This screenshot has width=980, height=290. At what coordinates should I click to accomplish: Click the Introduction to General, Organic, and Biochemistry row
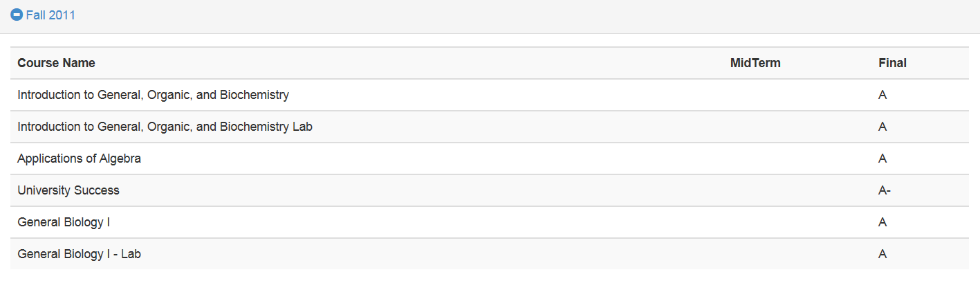click(490, 95)
